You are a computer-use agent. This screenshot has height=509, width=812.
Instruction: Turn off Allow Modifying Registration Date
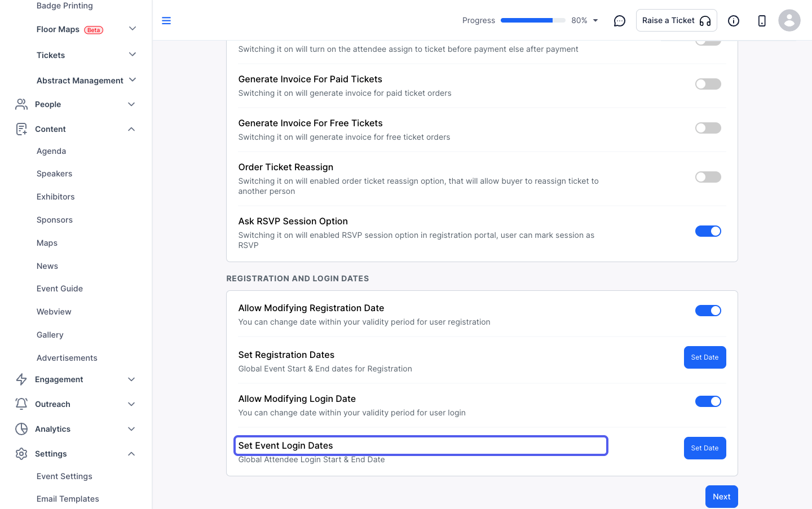708,311
